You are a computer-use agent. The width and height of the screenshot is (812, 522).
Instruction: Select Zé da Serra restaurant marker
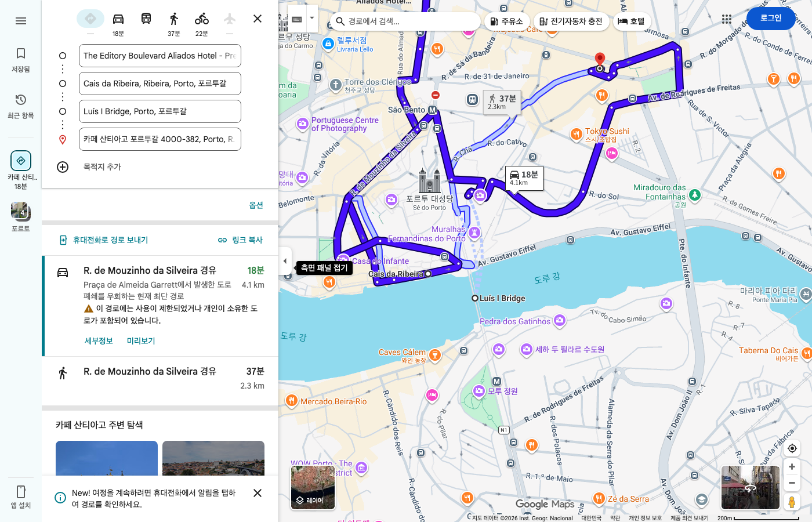[x=599, y=498]
